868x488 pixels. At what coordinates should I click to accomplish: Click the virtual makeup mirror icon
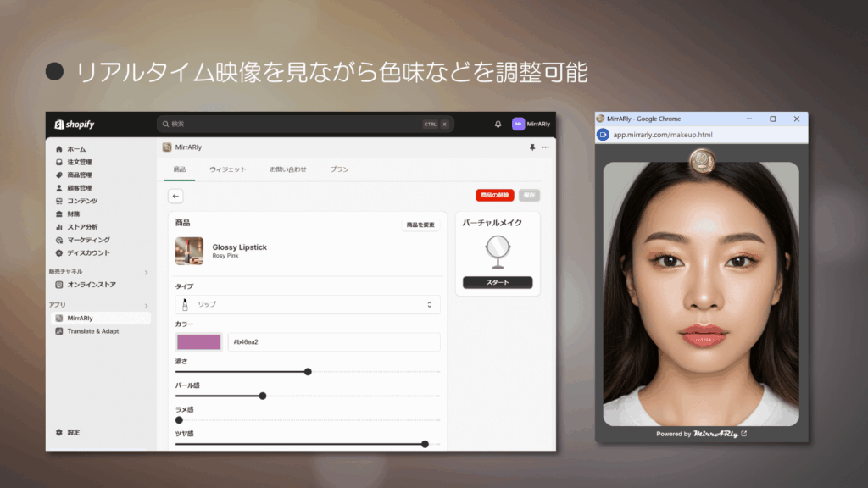[497, 252]
